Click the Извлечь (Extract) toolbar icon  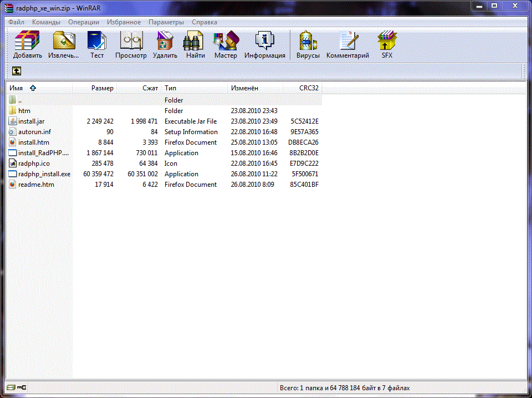click(63, 45)
